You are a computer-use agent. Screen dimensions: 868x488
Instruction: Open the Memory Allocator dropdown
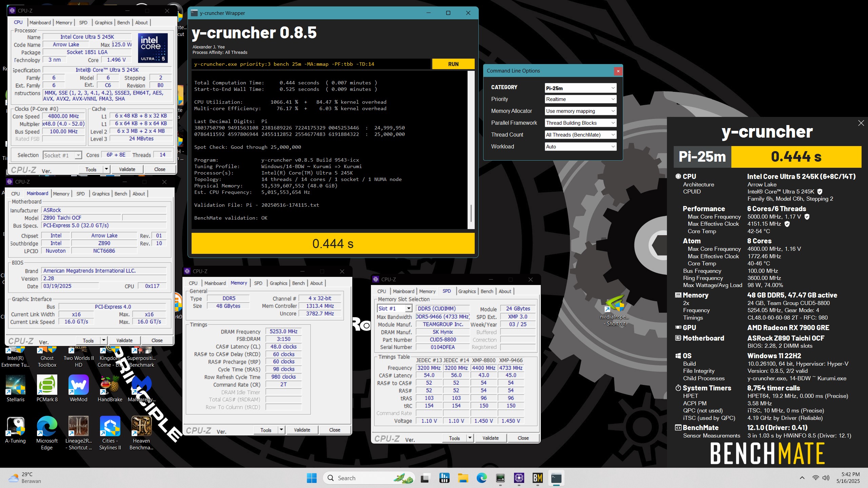580,111
